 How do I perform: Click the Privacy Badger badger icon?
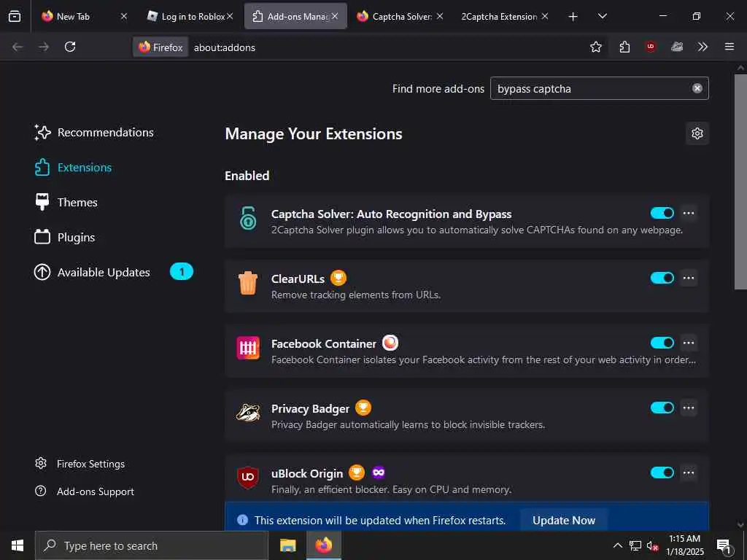tap(248, 413)
